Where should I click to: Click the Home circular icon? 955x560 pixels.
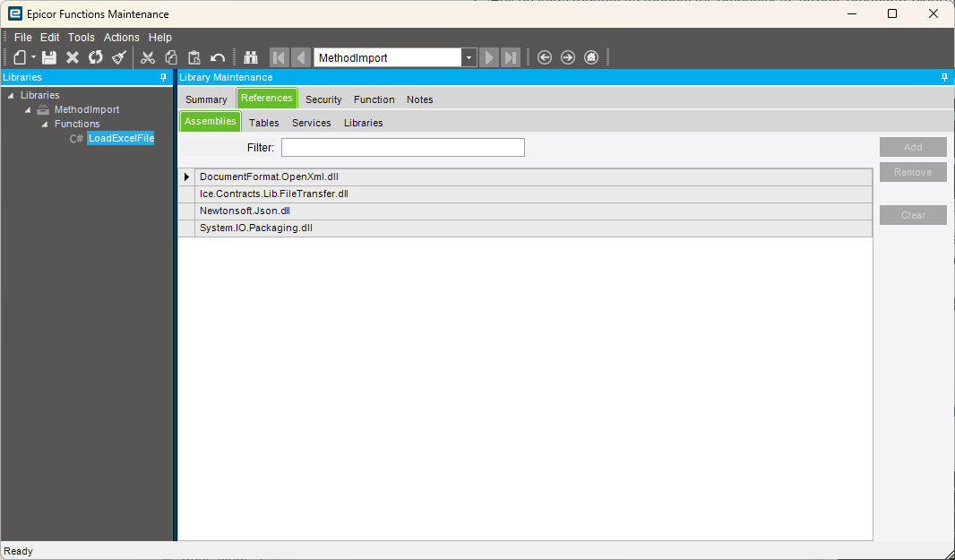pos(590,57)
